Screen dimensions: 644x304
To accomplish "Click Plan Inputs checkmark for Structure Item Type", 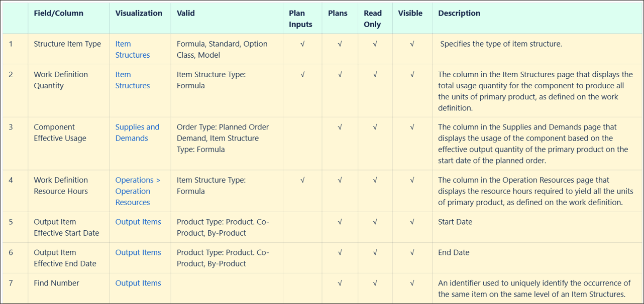I will pos(302,44).
